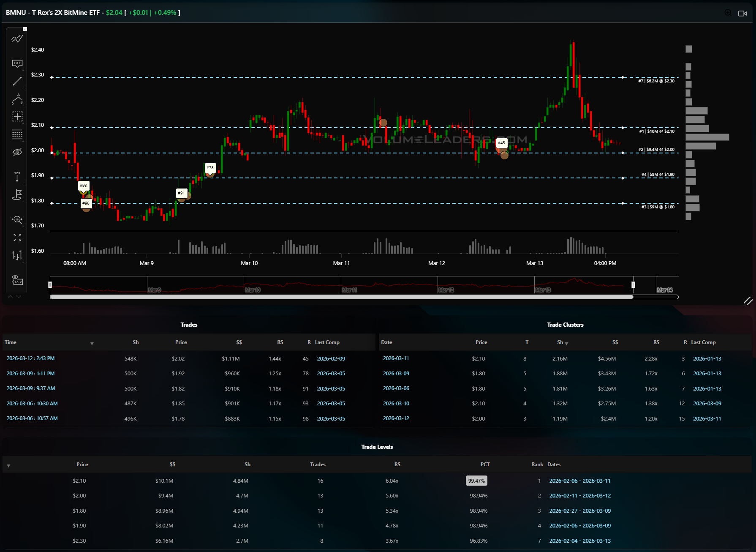The width and height of the screenshot is (756, 552).
Task: Click the video camera icon
Action: point(742,14)
